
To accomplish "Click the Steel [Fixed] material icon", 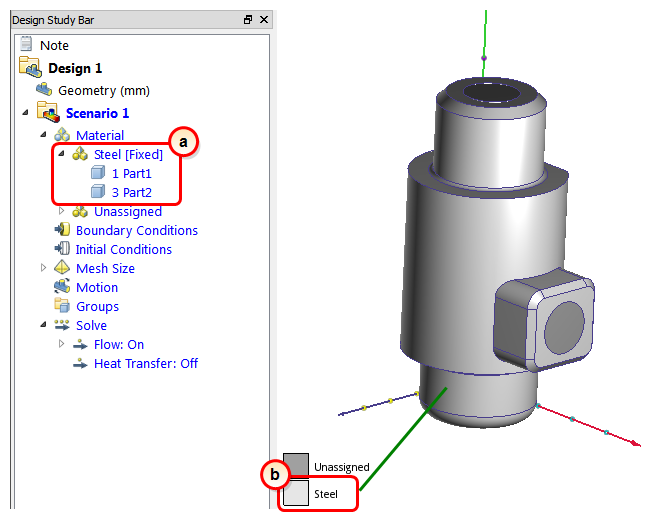I will (x=80, y=154).
